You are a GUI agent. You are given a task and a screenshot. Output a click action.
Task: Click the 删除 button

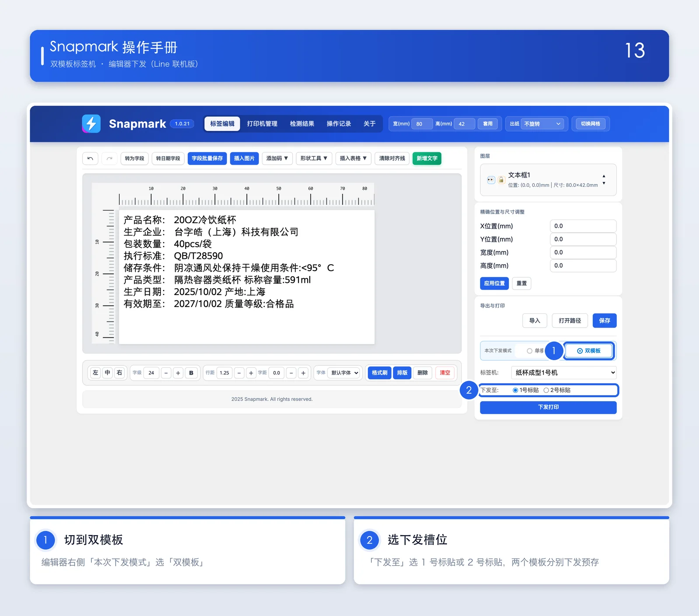point(422,373)
